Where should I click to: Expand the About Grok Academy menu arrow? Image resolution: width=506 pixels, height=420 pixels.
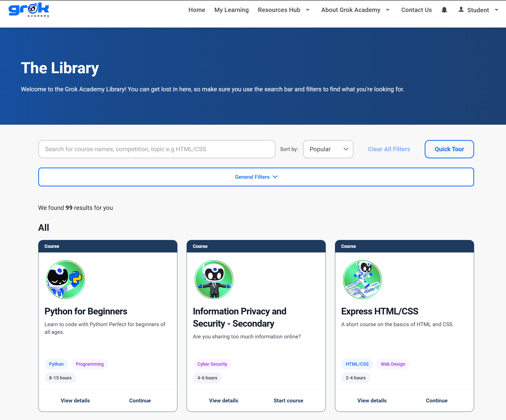point(388,10)
